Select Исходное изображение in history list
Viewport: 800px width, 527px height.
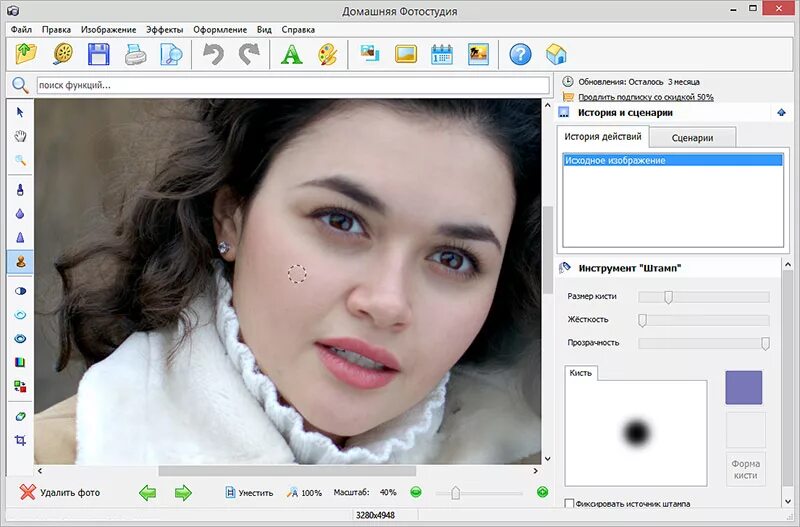[x=672, y=160]
